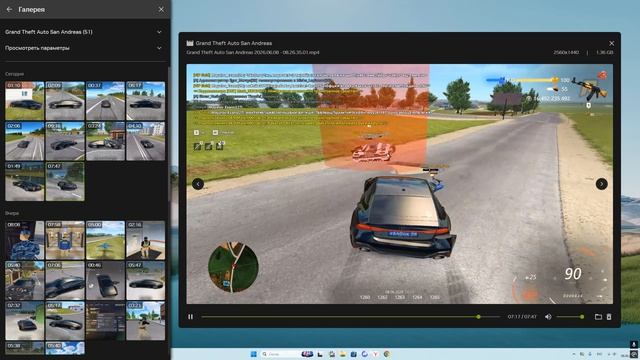This screenshot has height=360, width=640.
Task: Open today's 01:49 clip thumbnail
Action: click(x=24, y=182)
